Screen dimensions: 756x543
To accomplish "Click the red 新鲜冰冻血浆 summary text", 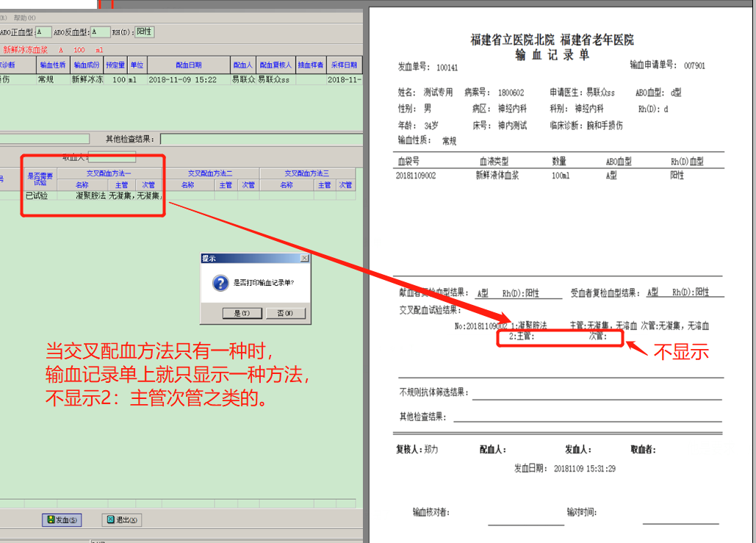I will click(26, 50).
